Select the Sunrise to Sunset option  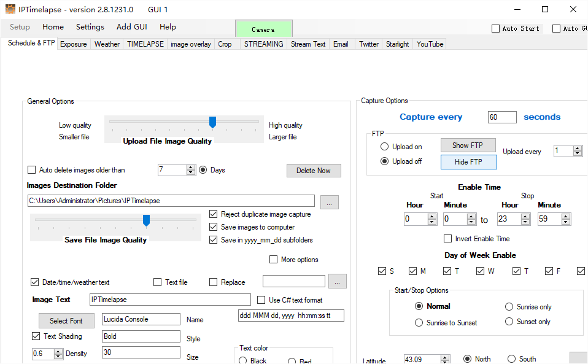(419, 323)
